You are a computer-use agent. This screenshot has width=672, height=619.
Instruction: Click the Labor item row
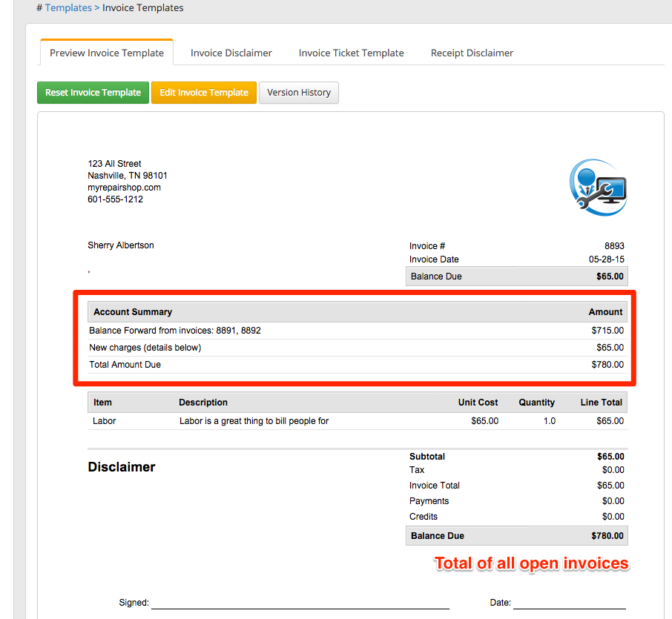[x=356, y=421]
